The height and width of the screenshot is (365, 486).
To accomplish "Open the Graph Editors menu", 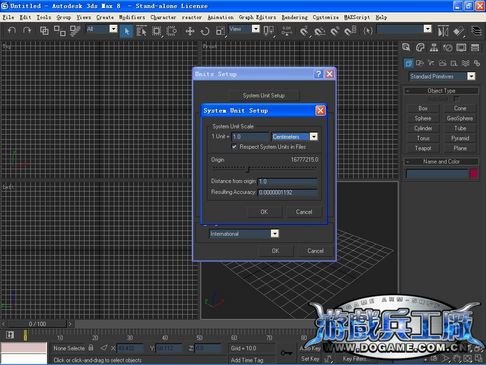I will click(x=257, y=17).
